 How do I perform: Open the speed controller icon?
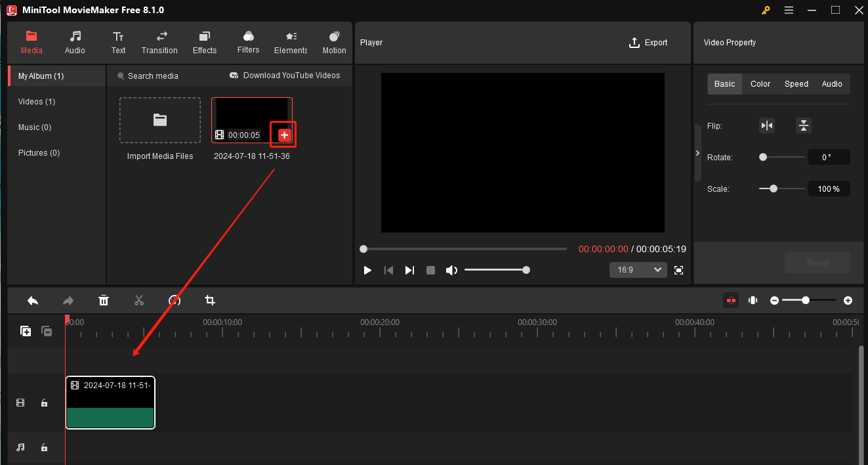(x=175, y=300)
